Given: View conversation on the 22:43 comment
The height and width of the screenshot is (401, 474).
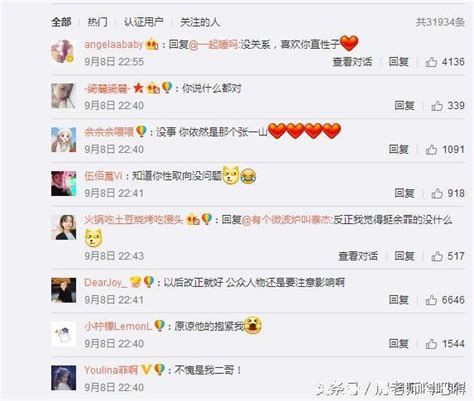Looking at the screenshot, I should coord(358,256).
